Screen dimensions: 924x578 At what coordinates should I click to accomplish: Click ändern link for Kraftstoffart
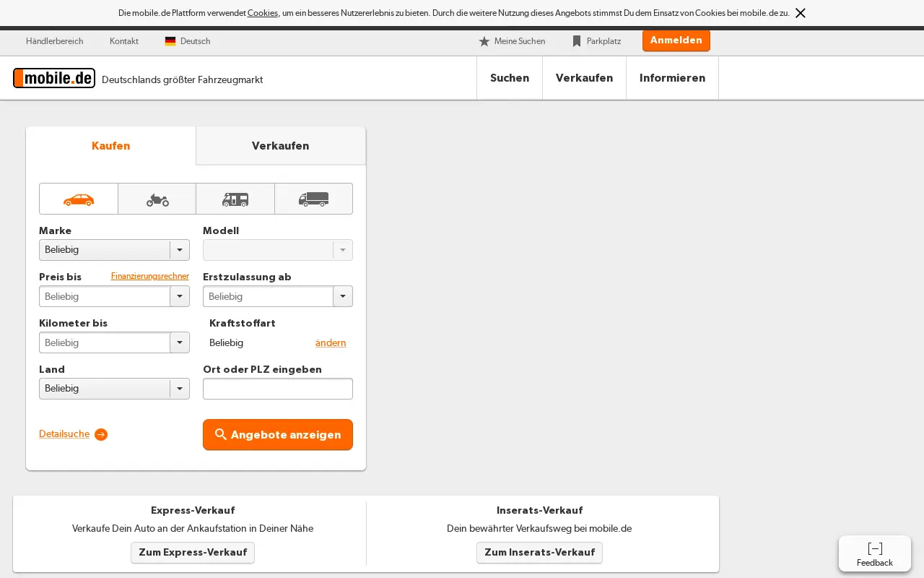point(331,342)
